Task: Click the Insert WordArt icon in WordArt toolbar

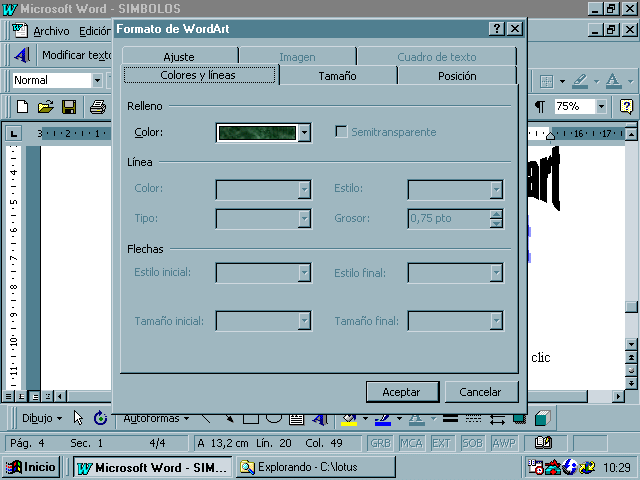Action: click(x=22, y=55)
